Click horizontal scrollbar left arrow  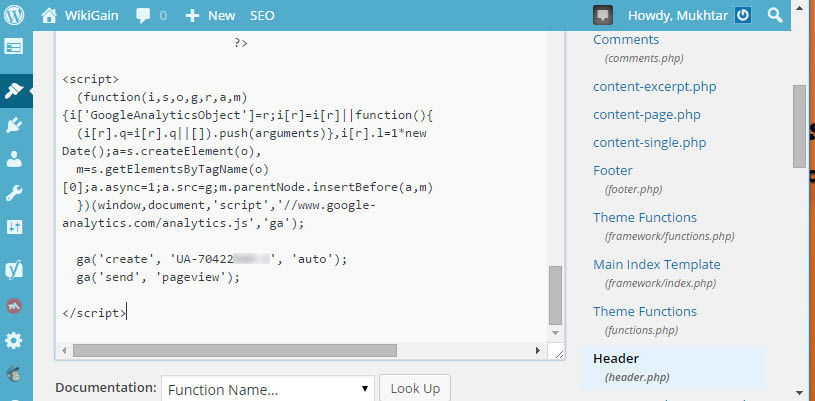(64, 351)
